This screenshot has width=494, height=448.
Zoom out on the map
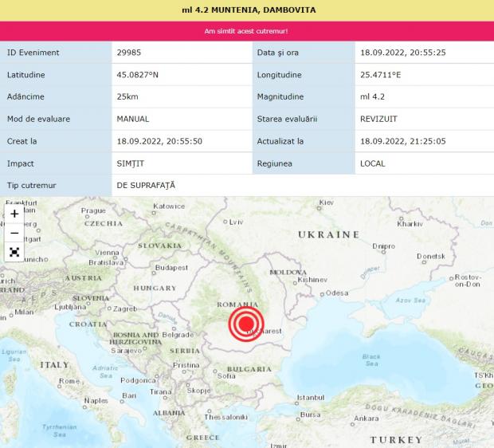pyautogui.click(x=14, y=233)
